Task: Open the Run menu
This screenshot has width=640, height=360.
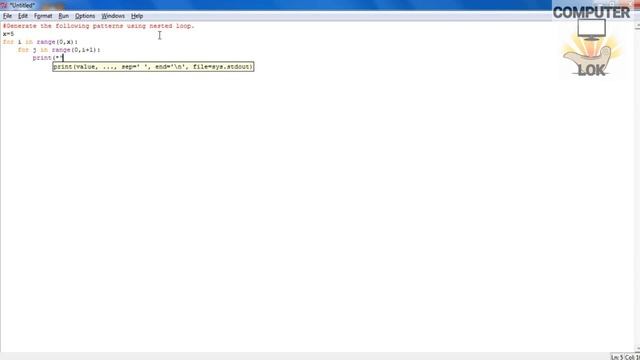Action: coord(64,16)
